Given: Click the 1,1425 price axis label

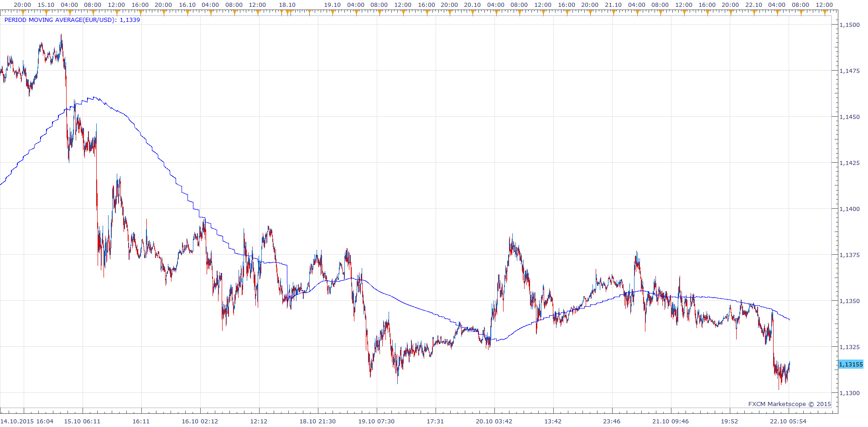Looking at the screenshot, I should 849,163.
